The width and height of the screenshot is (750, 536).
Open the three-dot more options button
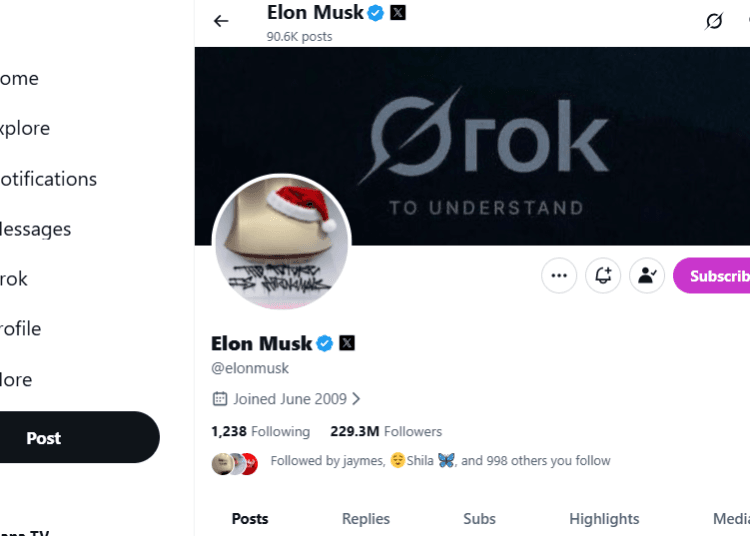[x=559, y=276]
